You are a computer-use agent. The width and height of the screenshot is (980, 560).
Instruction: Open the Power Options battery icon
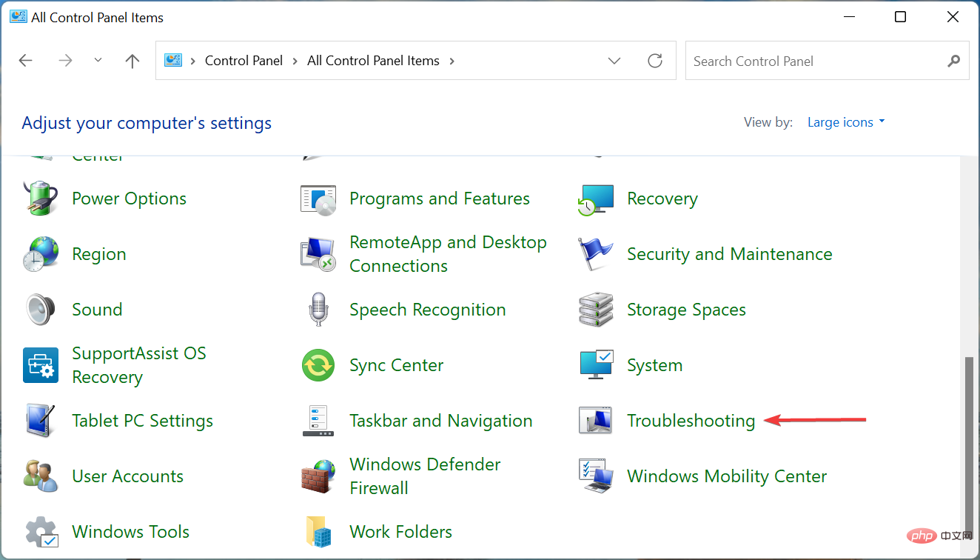pos(41,199)
